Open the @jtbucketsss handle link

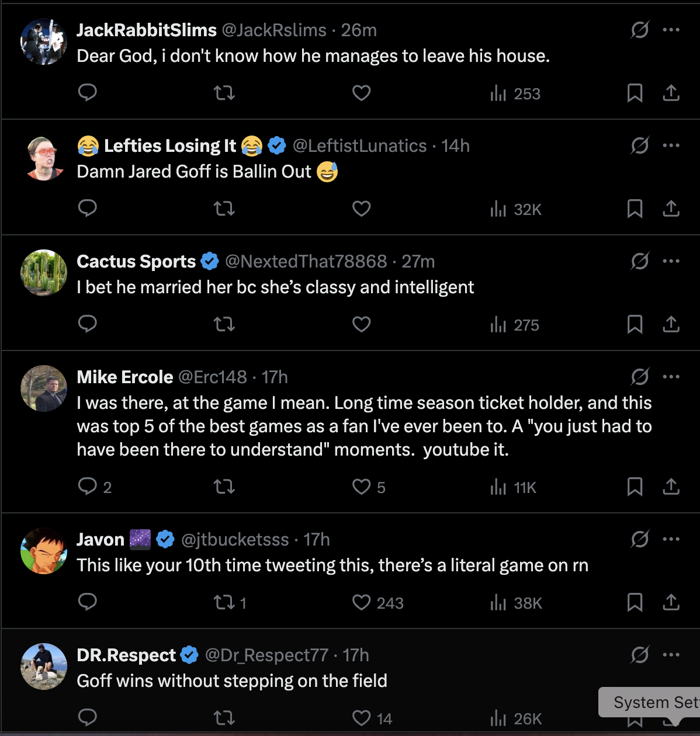click(x=235, y=539)
